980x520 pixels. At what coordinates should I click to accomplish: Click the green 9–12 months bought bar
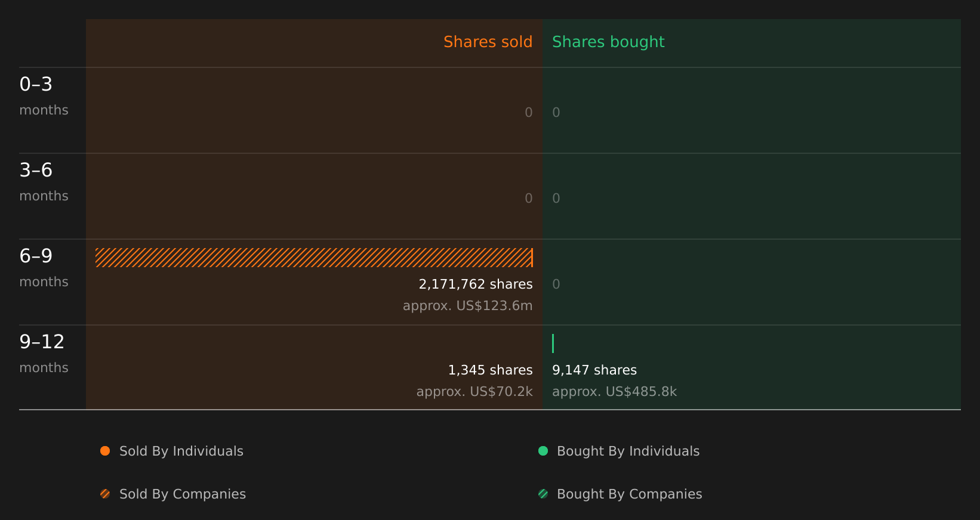tap(553, 343)
